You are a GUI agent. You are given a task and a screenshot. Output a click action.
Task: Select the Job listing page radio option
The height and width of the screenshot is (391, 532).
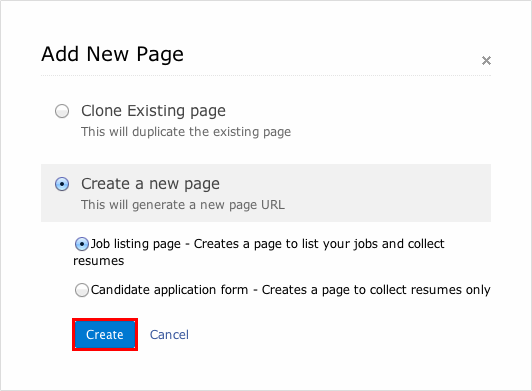(x=82, y=244)
